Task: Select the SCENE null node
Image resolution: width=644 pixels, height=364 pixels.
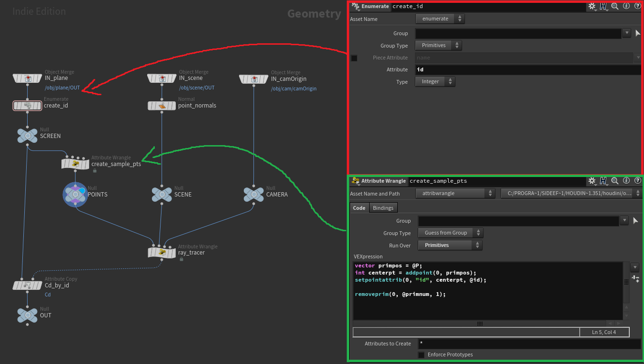Action: pyautogui.click(x=162, y=194)
